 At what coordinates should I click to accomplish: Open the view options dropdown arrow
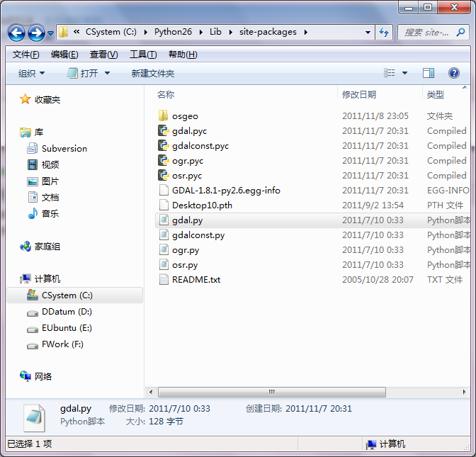tap(404, 73)
